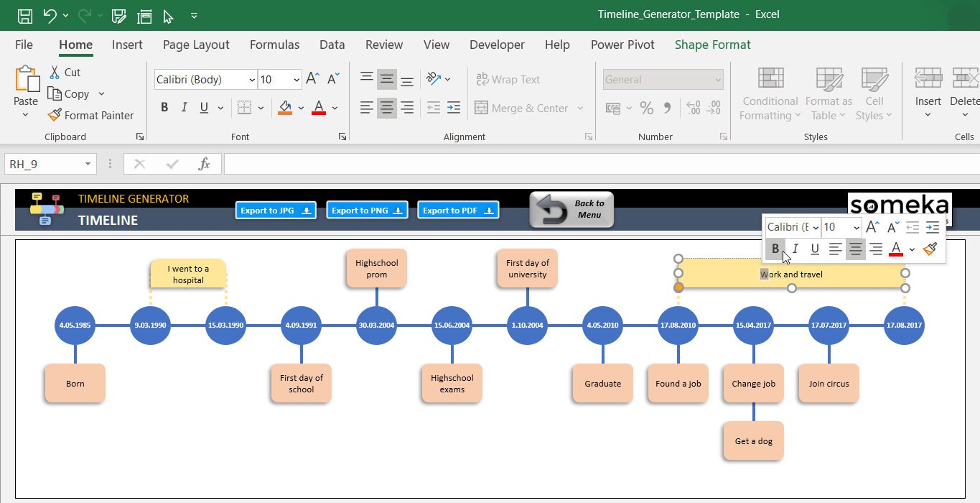Toggle center alignment in the Alignment group
The width and height of the screenshot is (980, 503).
pyautogui.click(x=387, y=108)
